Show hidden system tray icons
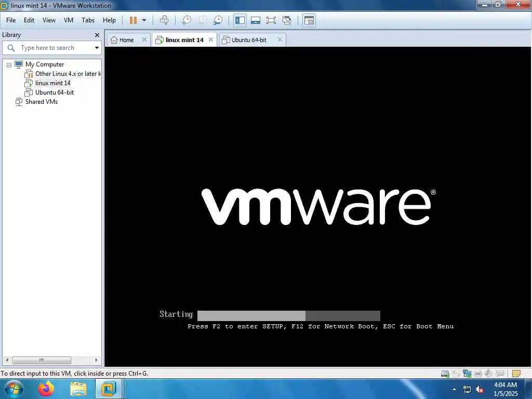 pyautogui.click(x=454, y=389)
